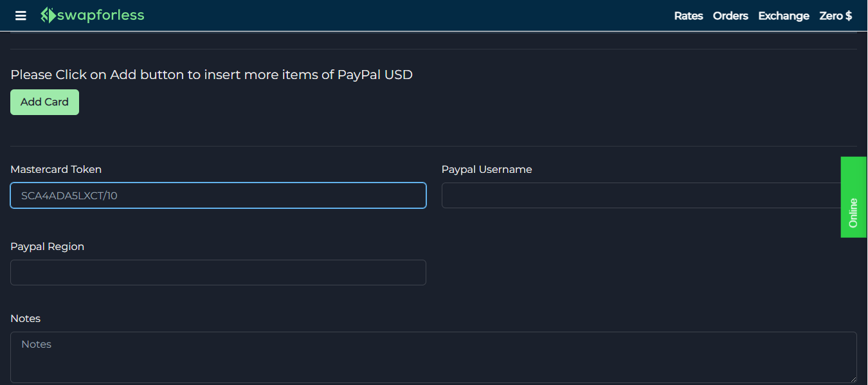Click the PayPal USD instruction text
Viewport: 868px width, 385px height.
click(x=212, y=75)
